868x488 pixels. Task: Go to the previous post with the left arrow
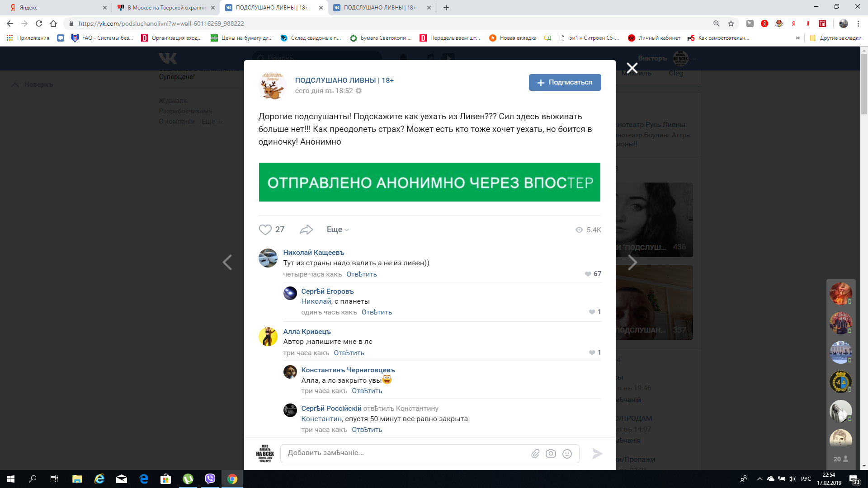227,262
